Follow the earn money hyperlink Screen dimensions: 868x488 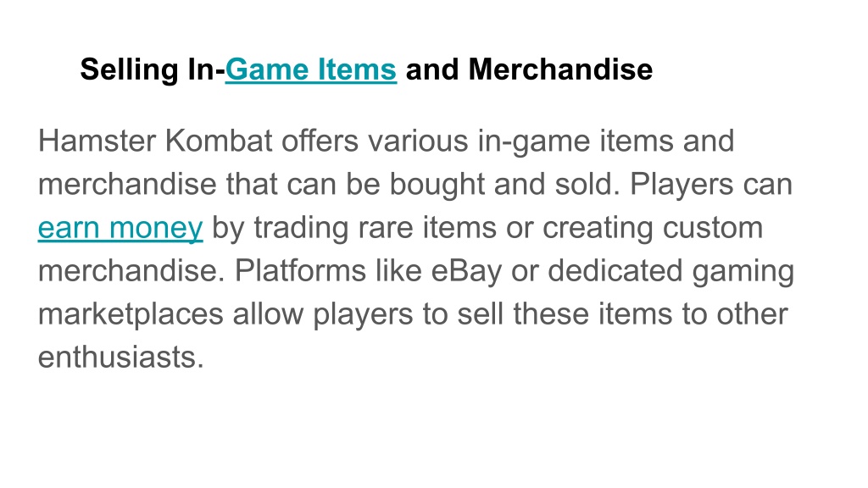coord(120,227)
